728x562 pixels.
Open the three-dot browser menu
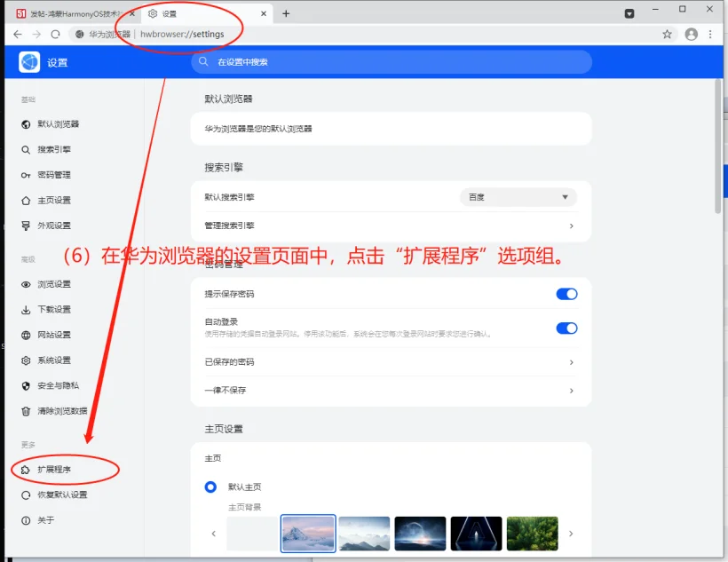point(710,34)
